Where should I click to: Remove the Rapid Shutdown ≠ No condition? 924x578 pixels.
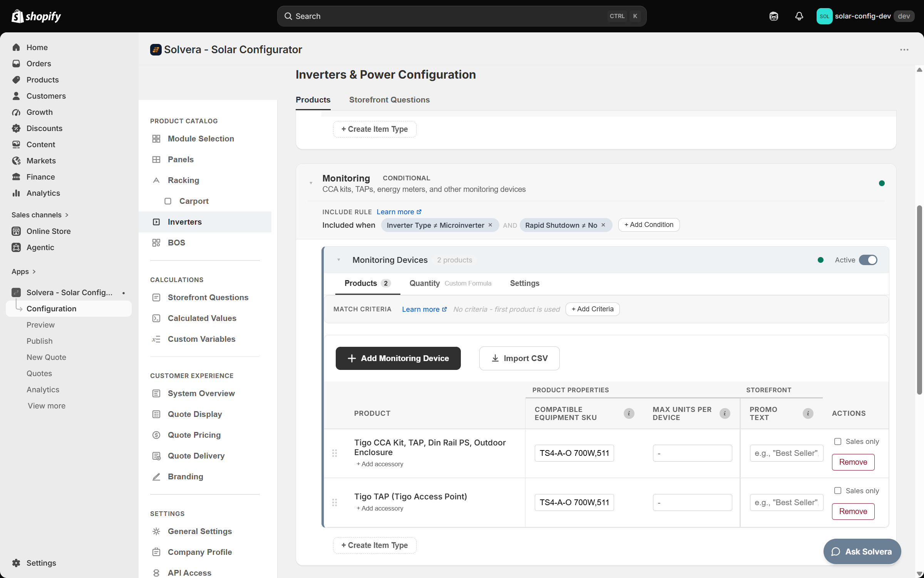603,225
